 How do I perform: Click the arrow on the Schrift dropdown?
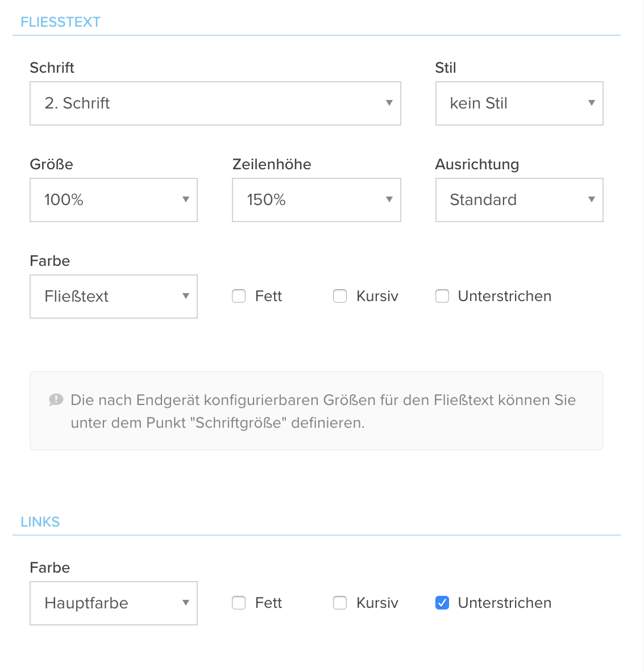click(x=389, y=103)
